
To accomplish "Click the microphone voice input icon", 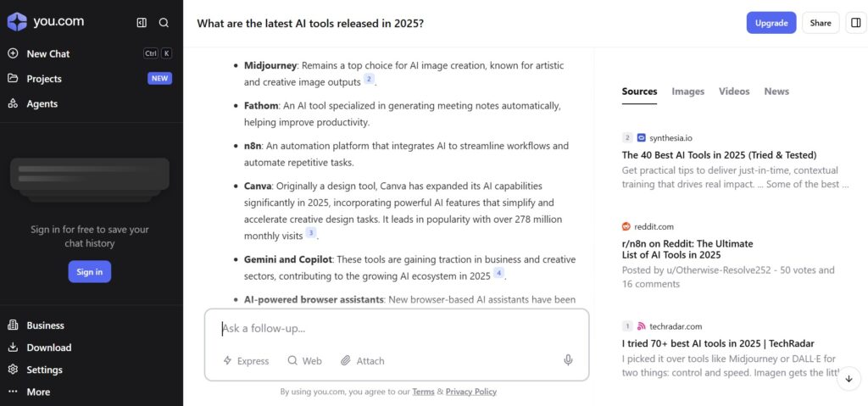I will point(568,360).
